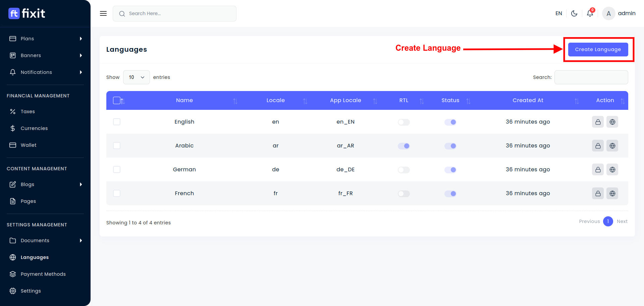Open globe translate icon for English row
Viewport: 644px width, 306px height.
tap(612, 122)
